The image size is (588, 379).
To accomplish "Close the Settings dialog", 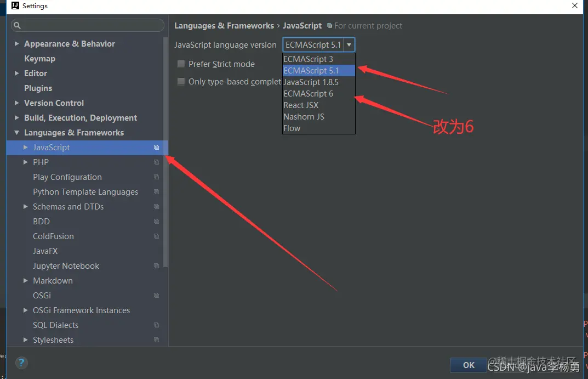I will tap(574, 5).
